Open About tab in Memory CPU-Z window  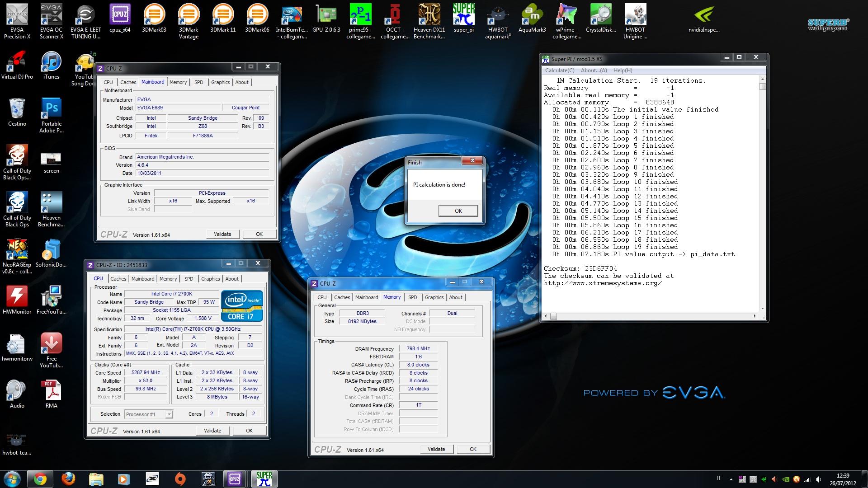coord(456,297)
